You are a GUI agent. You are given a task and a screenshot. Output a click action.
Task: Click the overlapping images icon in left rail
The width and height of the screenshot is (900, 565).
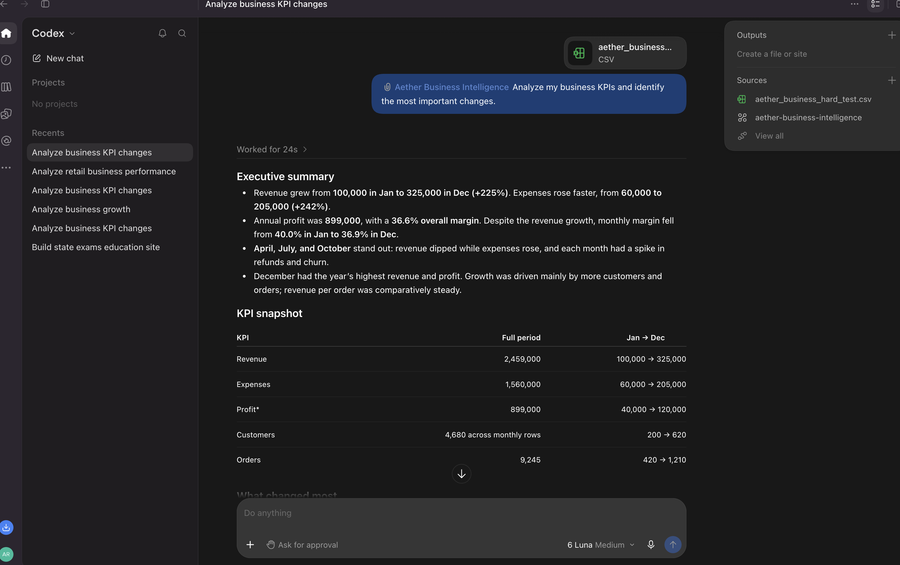coord(6,114)
